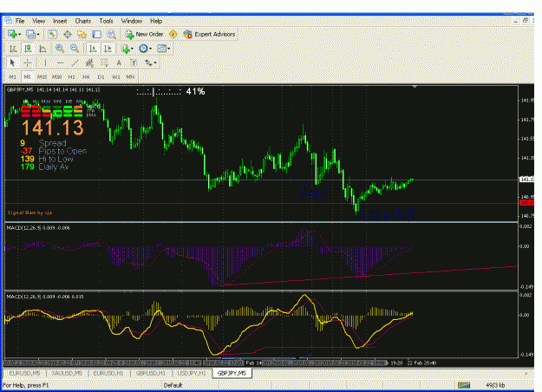Zoom out of the chart
This screenshot has height=392, width=542.
point(75,49)
